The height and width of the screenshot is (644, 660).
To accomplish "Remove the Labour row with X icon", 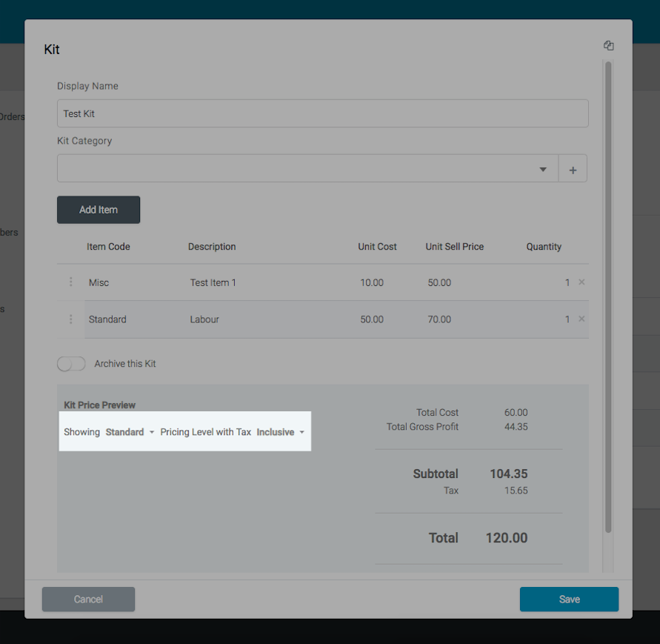I will pyautogui.click(x=581, y=319).
